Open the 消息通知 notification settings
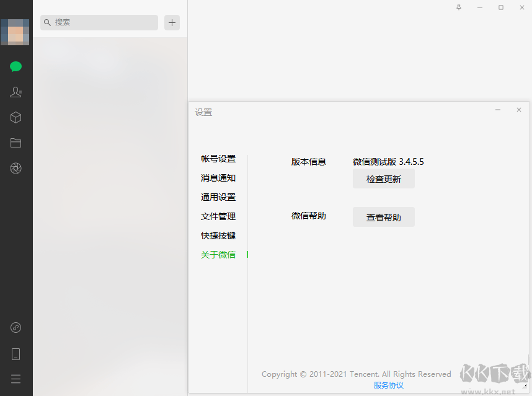Viewport: 532px width, 396px height. click(218, 178)
